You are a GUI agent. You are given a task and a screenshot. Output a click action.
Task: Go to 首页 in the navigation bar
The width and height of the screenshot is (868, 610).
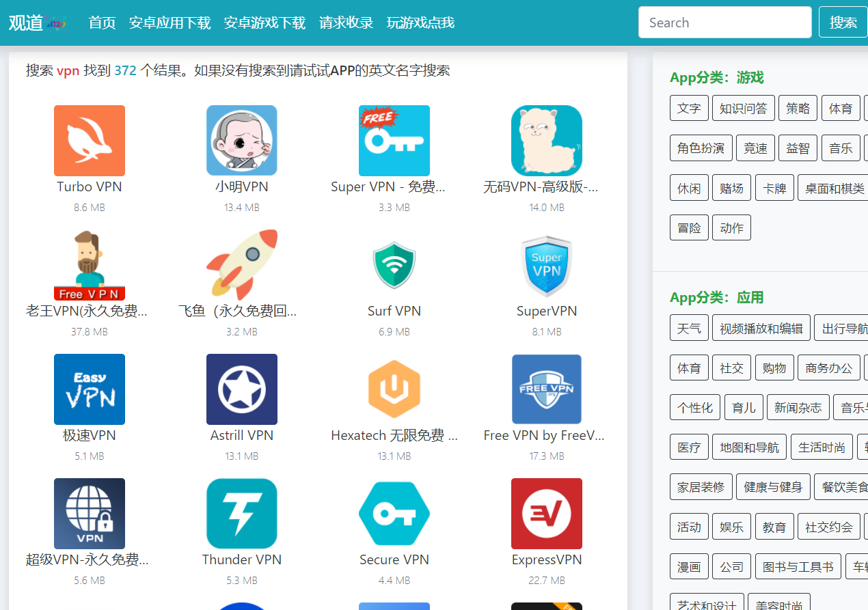[x=103, y=23]
